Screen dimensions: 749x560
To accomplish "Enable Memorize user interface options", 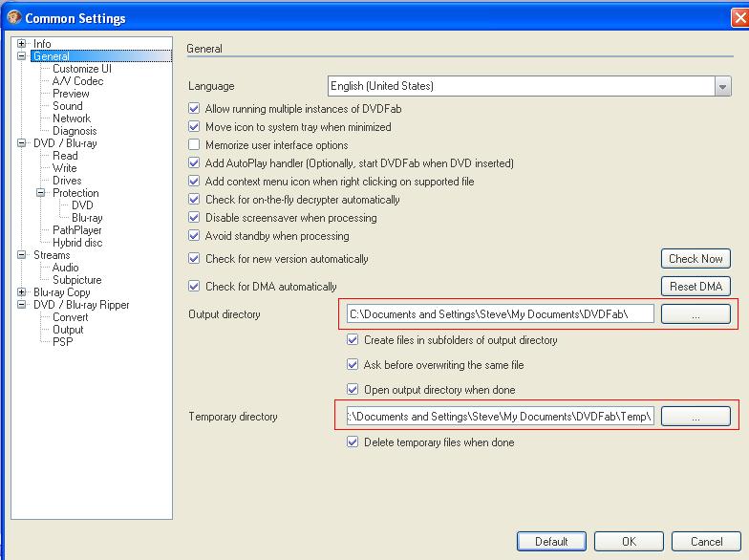I will [x=194, y=145].
